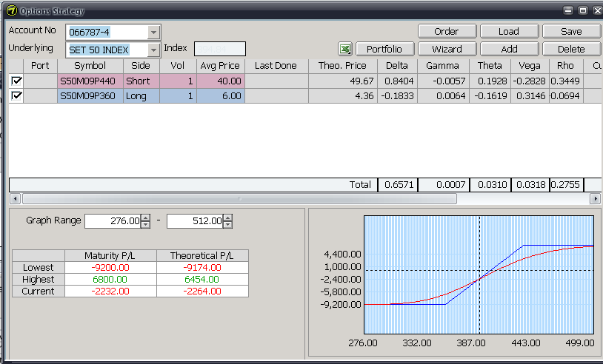Click the Highest Theoretical P/L value 6454.00

[202, 280]
